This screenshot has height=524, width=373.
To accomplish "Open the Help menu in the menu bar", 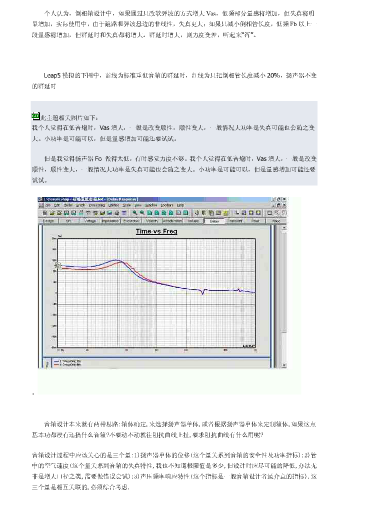I will point(180,205).
